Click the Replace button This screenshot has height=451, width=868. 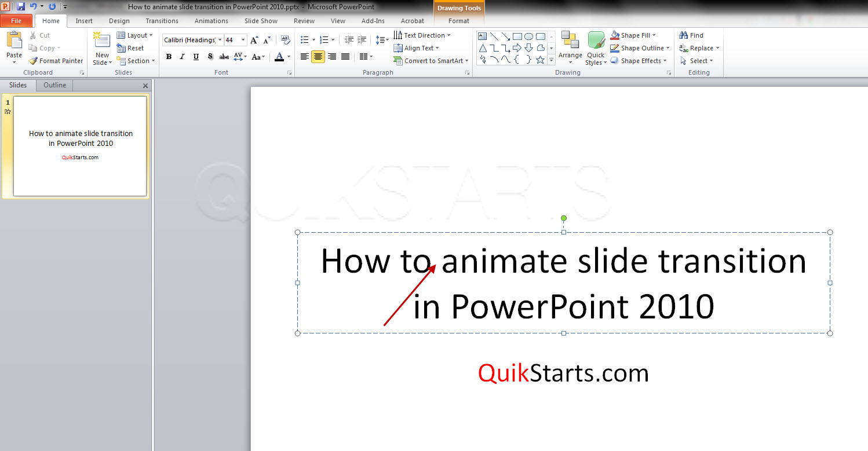coord(699,48)
